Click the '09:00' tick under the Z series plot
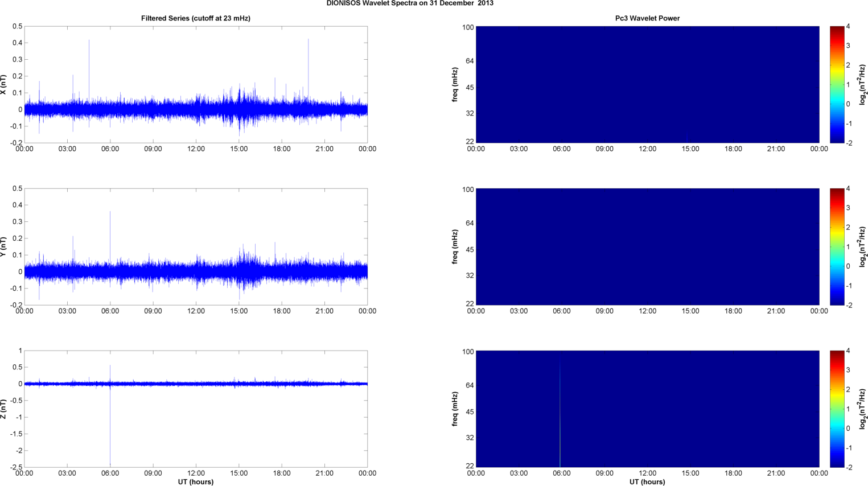Image resolution: width=868 pixels, height=486 pixels. [153, 473]
